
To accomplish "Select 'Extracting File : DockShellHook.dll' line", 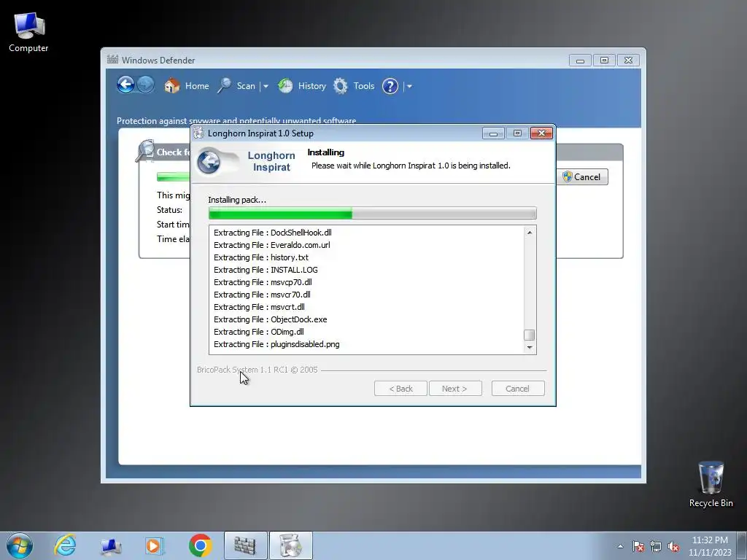I will pos(273,233).
